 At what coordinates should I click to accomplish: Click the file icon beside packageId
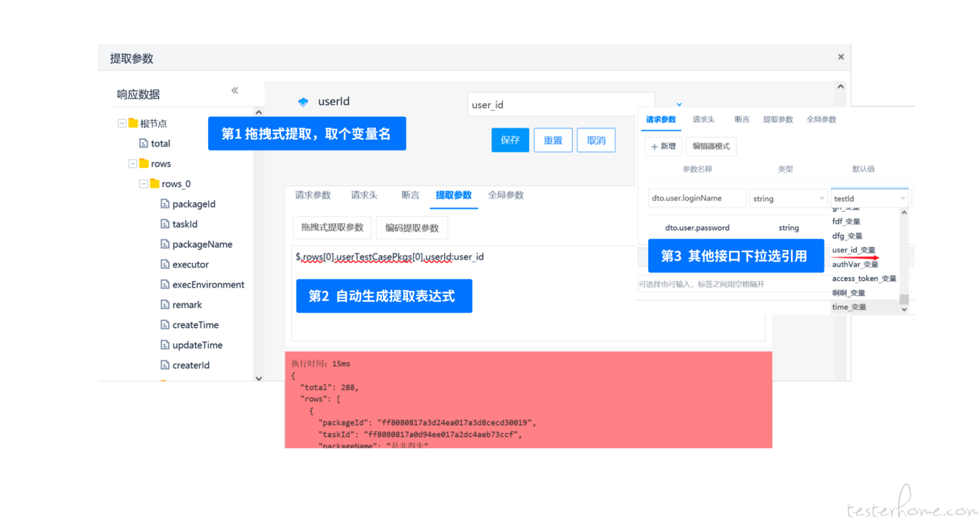tap(165, 204)
